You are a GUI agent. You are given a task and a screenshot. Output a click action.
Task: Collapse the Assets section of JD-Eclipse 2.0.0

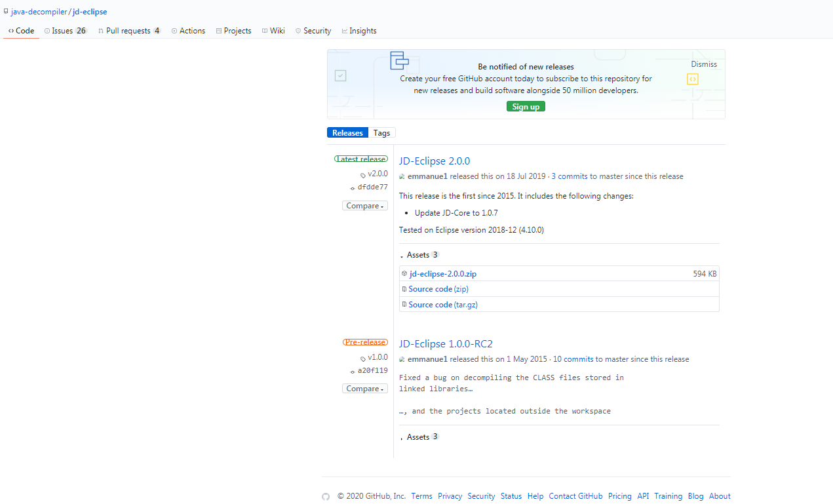(419, 254)
